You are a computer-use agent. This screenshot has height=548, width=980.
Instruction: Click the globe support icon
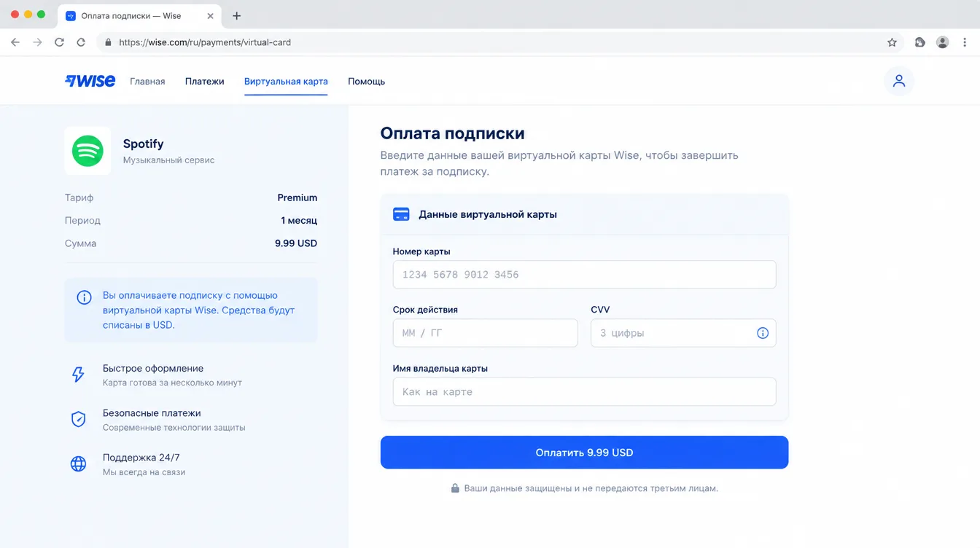tap(78, 463)
